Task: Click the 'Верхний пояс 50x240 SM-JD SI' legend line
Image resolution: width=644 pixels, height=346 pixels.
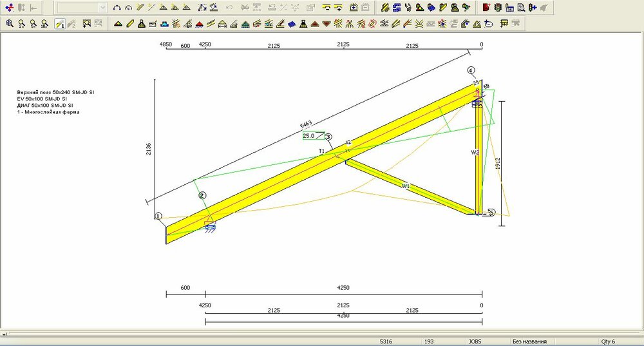Action: [55, 92]
